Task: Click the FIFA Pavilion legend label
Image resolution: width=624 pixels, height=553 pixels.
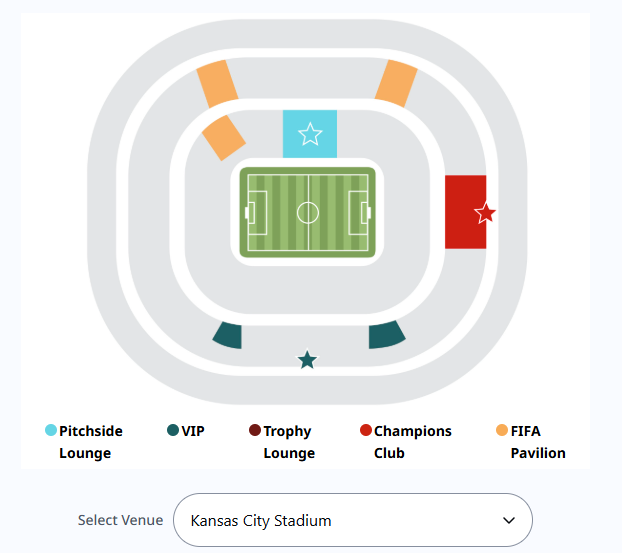Action: click(538, 442)
